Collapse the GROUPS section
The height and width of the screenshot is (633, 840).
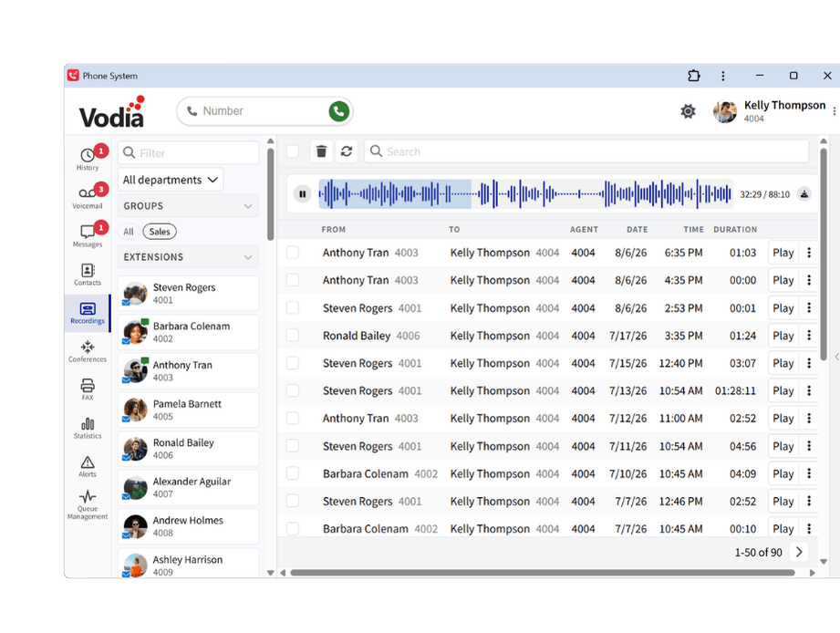[x=188, y=205]
